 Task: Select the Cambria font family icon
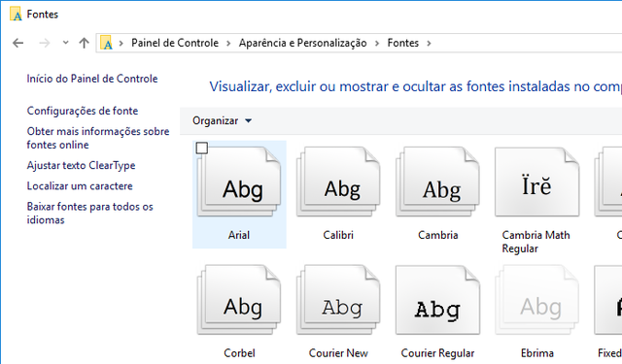437,182
